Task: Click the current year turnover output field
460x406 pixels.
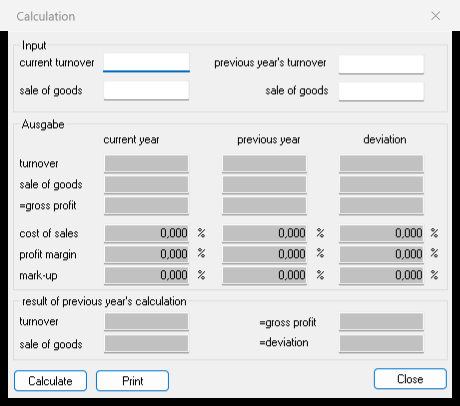Action: pos(146,163)
